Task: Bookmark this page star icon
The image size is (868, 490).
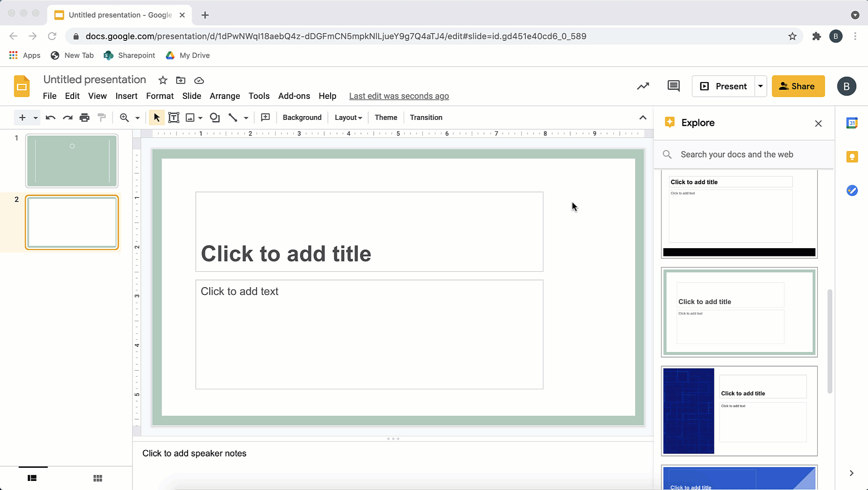Action: tap(792, 36)
